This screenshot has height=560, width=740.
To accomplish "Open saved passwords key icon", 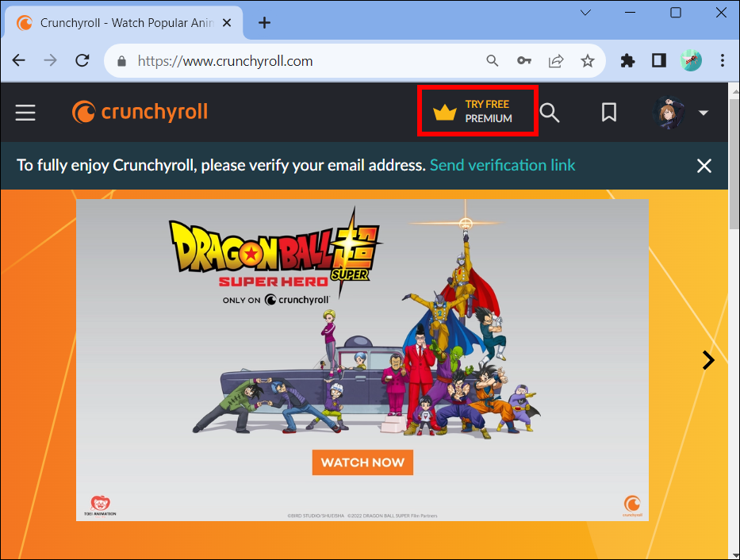I will coord(523,61).
